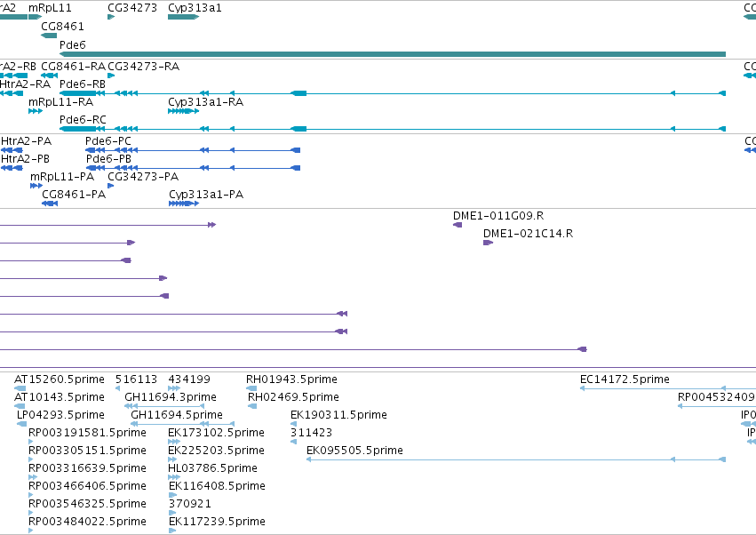The image size is (756, 535).
Task: Click the mRpL11-PA protein label
Action: 62,177
